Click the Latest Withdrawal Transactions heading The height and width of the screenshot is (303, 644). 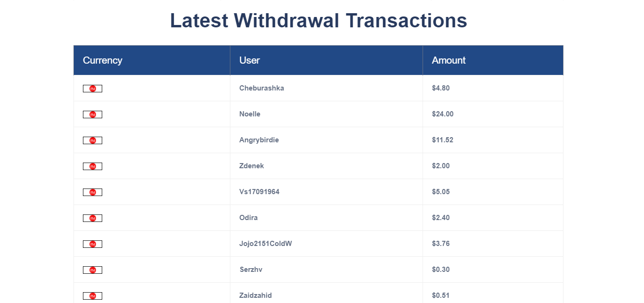(318, 21)
